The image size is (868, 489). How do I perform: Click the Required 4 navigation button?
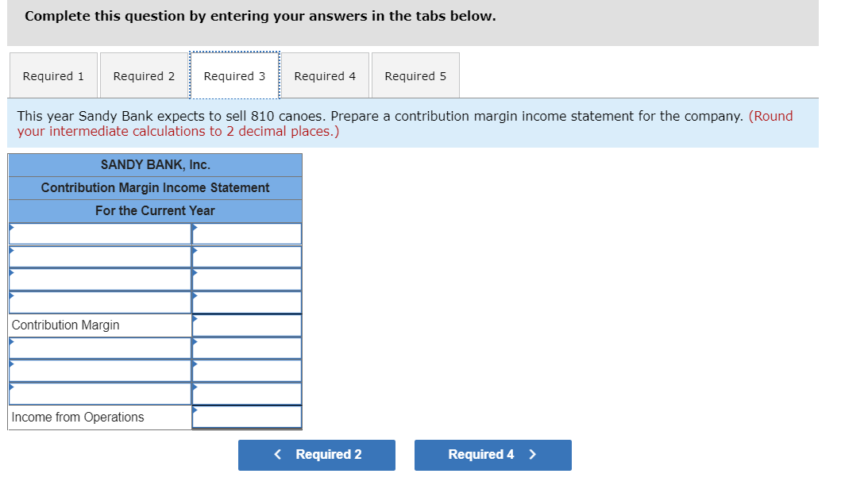(492, 455)
